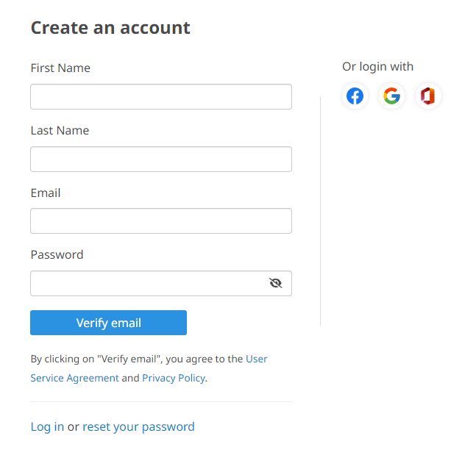Focus the First Name input field

[x=161, y=97]
